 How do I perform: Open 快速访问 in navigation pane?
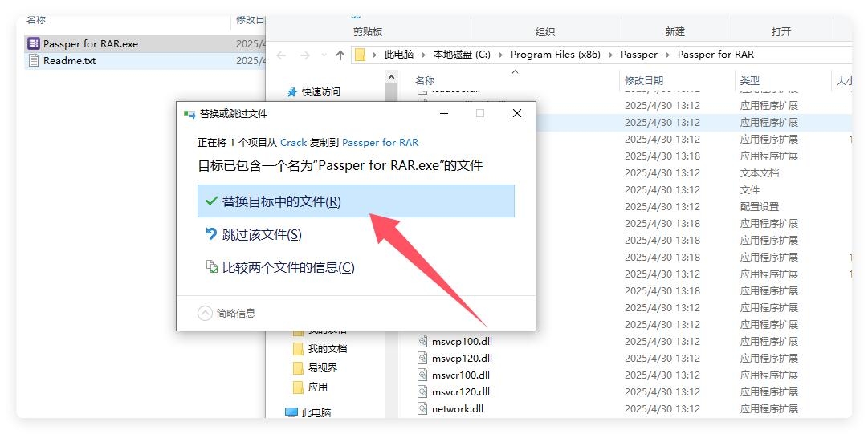[x=321, y=92]
